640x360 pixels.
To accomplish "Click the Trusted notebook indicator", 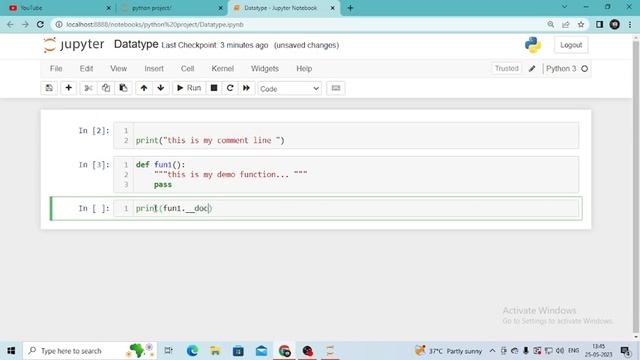I will [x=507, y=69].
